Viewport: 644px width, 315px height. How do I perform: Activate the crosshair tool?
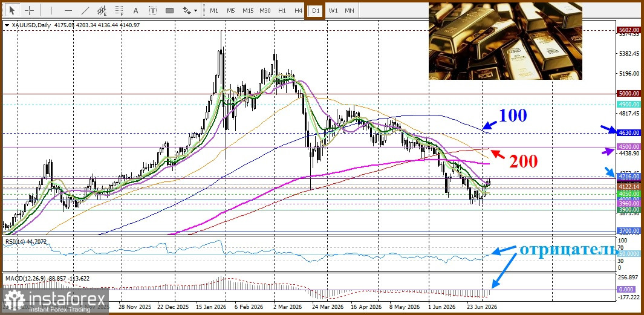(x=30, y=10)
